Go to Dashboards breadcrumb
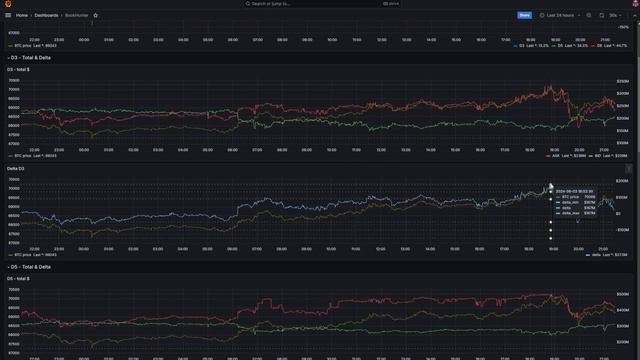This screenshot has width=640, height=360. [x=46, y=16]
